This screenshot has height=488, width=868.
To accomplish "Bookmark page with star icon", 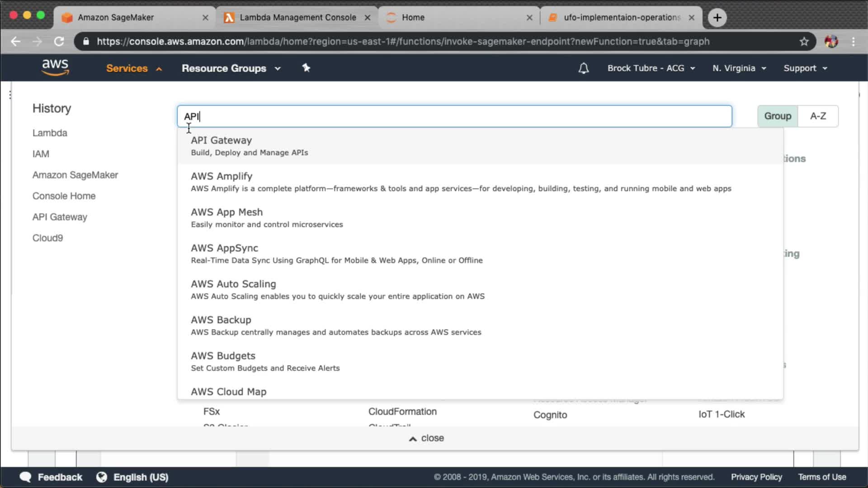I will point(804,42).
